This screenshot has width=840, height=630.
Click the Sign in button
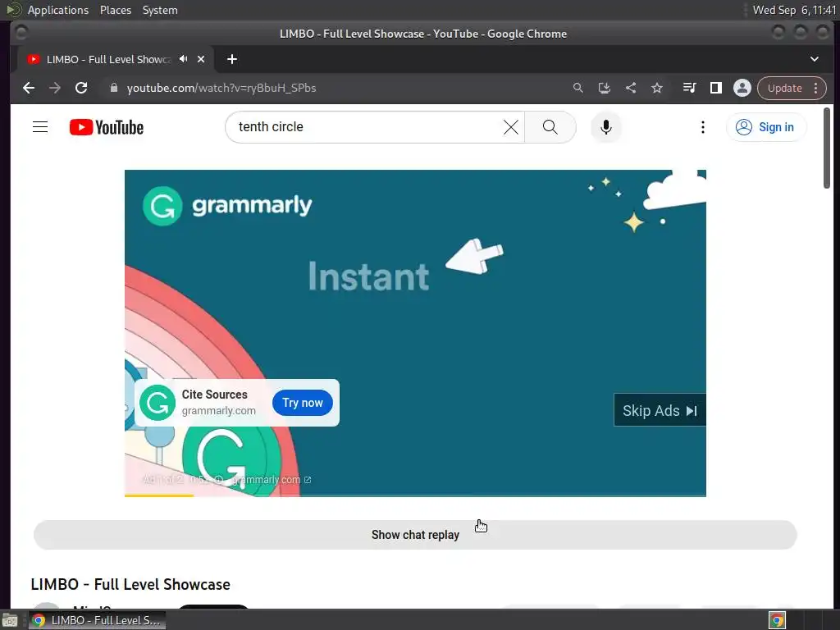(765, 127)
